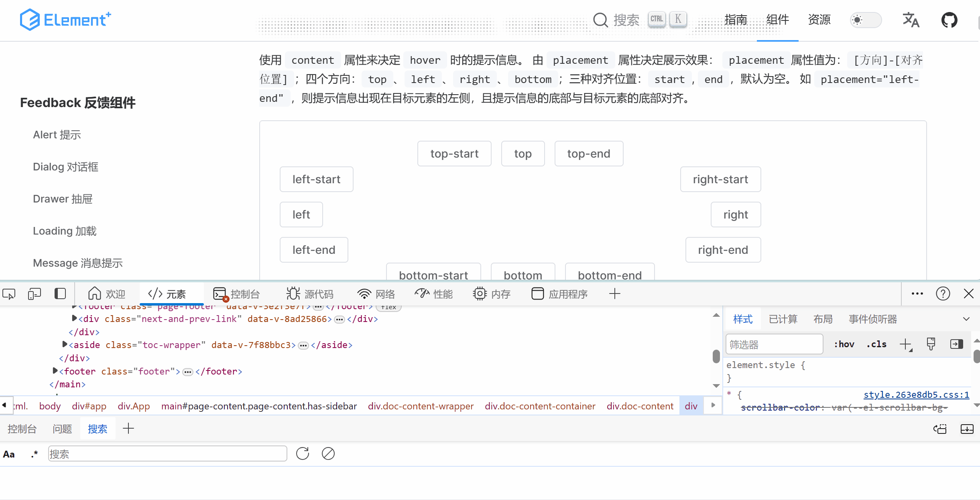980x500 pixels.
Task: Switch to the 网络 Network tab
Action: point(376,294)
